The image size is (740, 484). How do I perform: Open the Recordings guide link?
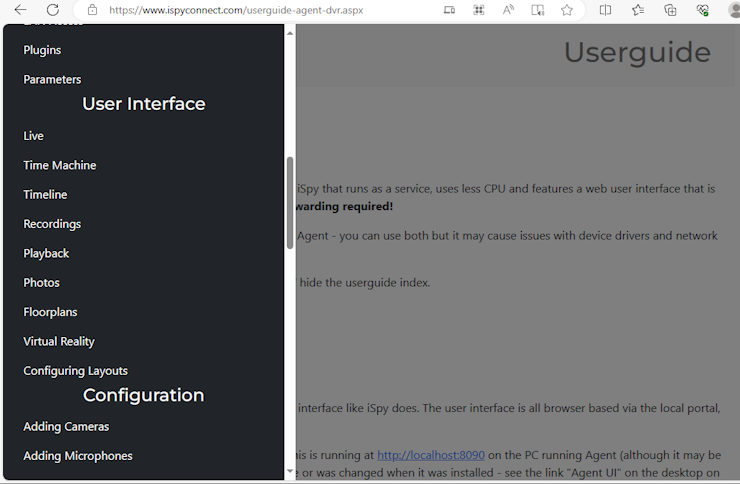pyautogui.click(x=52, y=224)
